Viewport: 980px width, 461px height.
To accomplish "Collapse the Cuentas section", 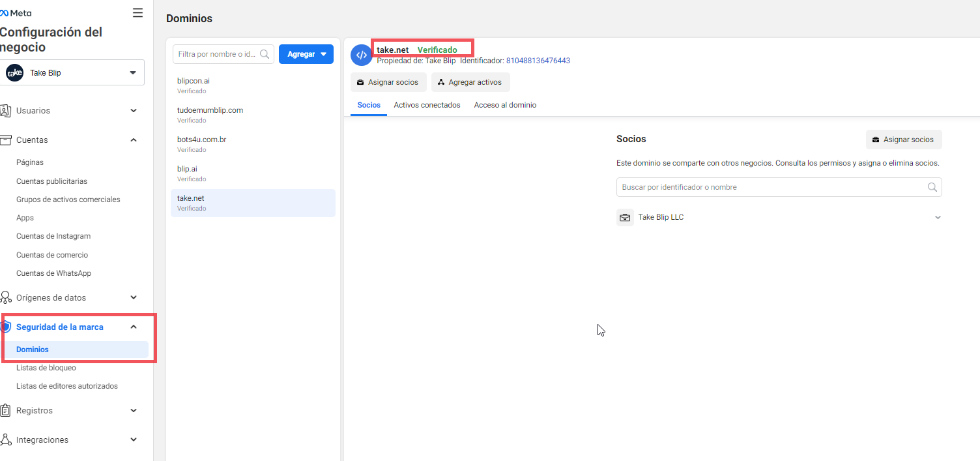I will [x=134, y=140].
